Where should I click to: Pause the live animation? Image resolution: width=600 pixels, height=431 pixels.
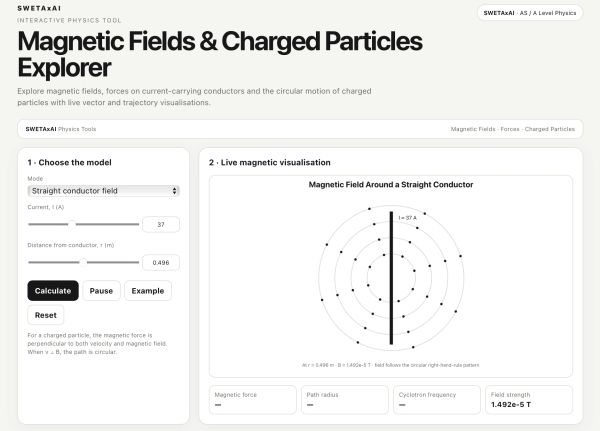pos(101,291)
